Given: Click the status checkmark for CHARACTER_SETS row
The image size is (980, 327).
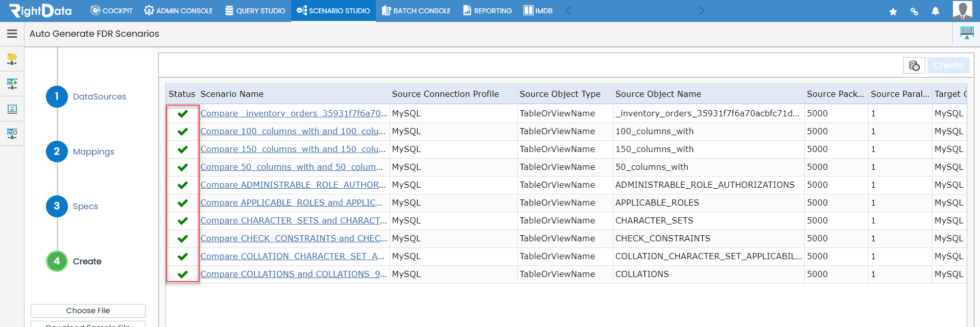Looking at the screenshot, I should [182, 221].
